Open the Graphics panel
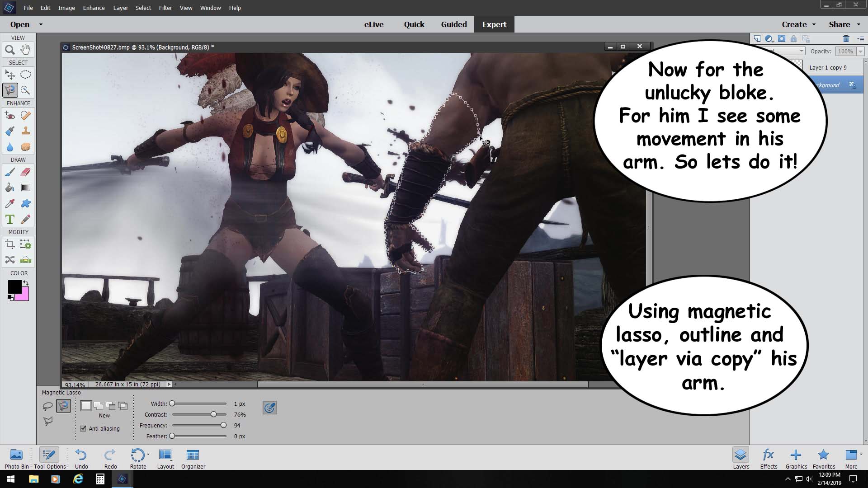Viewport: 868px width, 488px height. pos(796,458)
